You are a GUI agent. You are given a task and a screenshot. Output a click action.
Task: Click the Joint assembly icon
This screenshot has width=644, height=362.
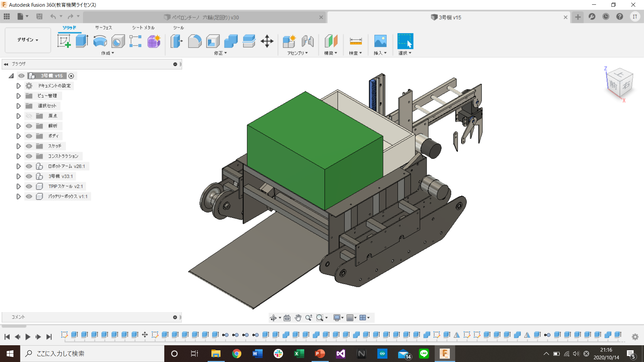pyautogui.click(x=308, y=41)
